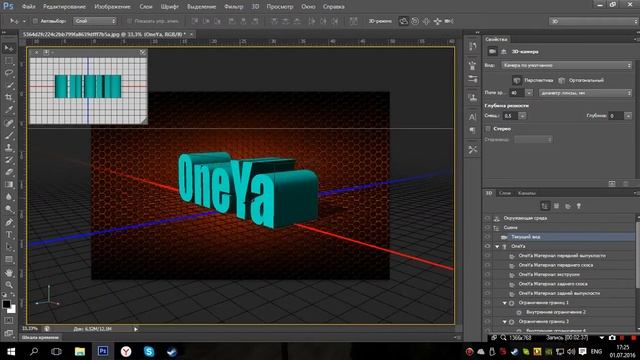Image resolution: width=640 pixels, height=360 pixels.
Task: Activate the Drag 3D object mode icon
Action: tap(426, 21)
